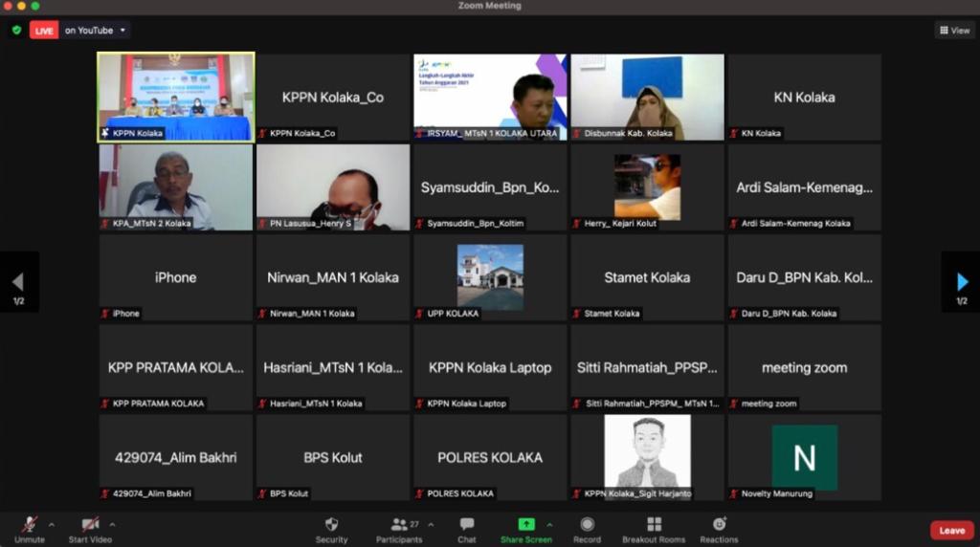
Task: Open the View layout menu
Action: [954, 31]
